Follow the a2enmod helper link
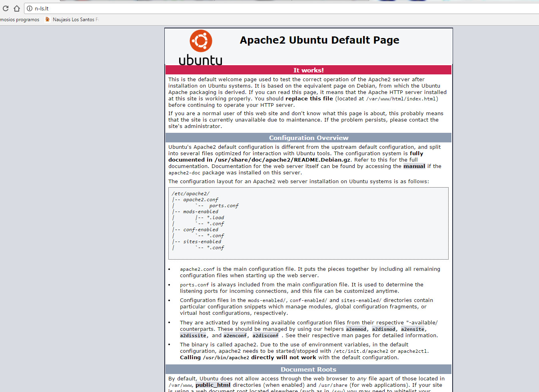The image size is (539, 392). coord(356,329)
